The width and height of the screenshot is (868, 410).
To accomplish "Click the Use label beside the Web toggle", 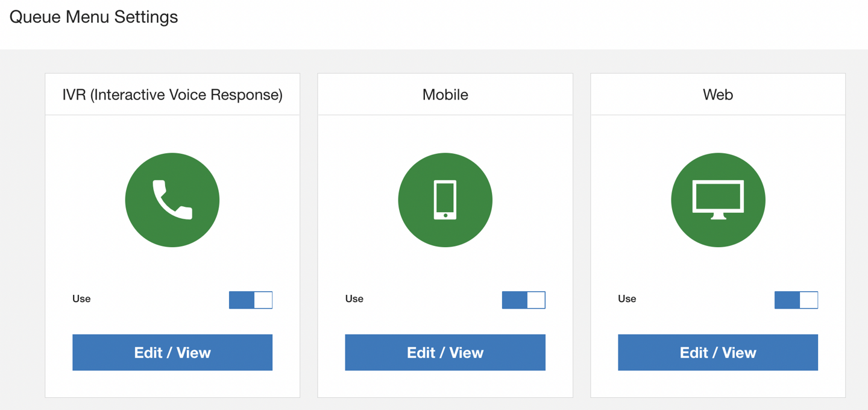I will coord(627,299).
